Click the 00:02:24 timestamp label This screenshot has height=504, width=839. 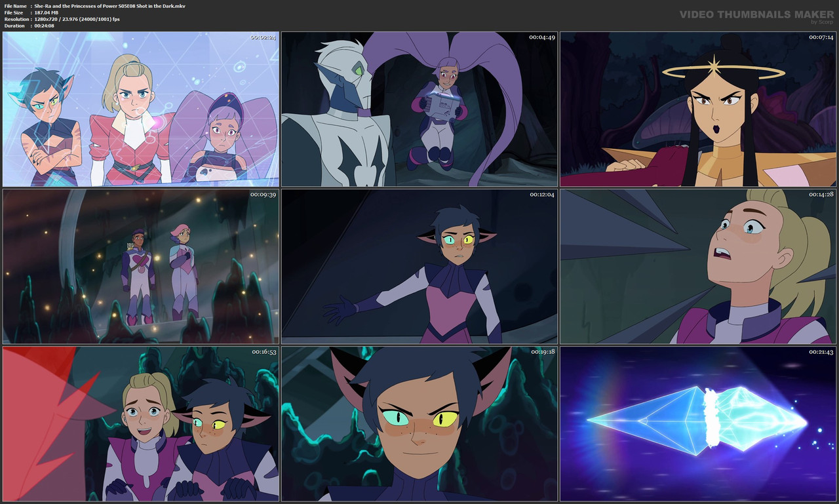click(x=263, y=37)
